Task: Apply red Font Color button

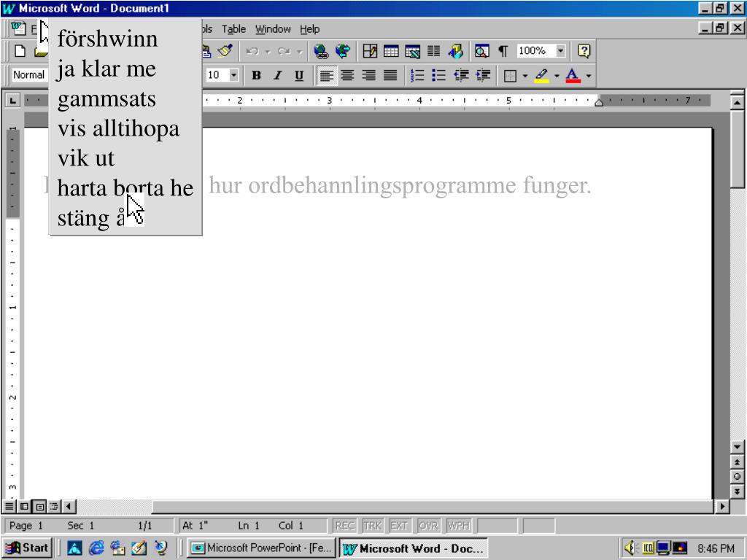Action: pos(573,75)
